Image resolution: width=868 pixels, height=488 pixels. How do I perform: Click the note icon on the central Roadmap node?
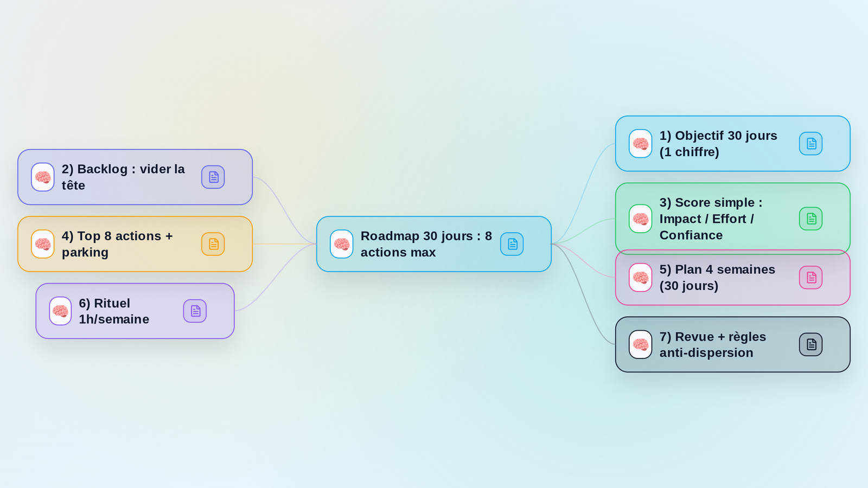[x=511, y=244]
